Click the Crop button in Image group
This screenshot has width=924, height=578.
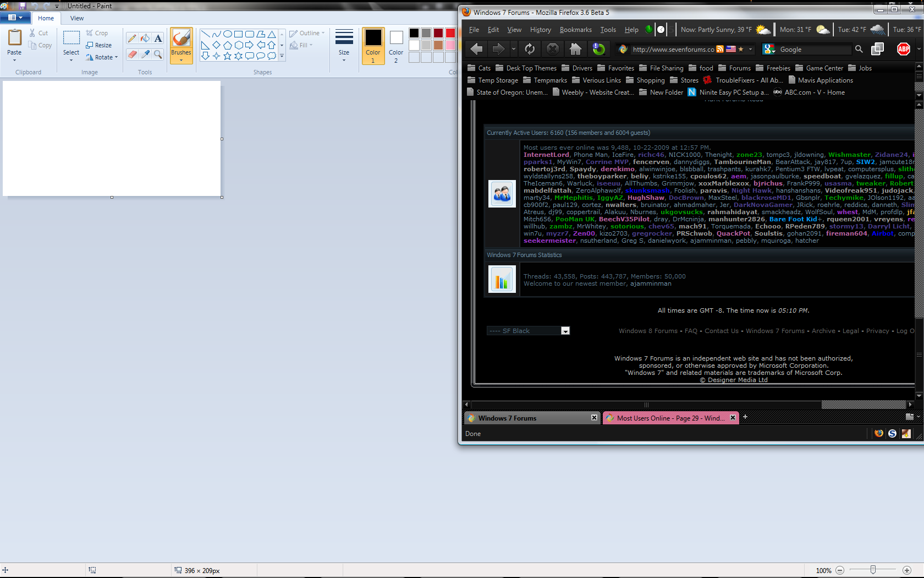coord(97,33)
